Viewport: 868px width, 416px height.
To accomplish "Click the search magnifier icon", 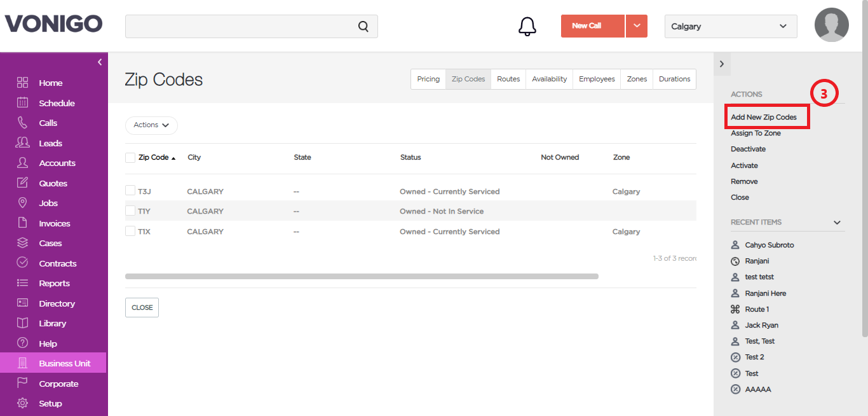I will pos(363,26).
